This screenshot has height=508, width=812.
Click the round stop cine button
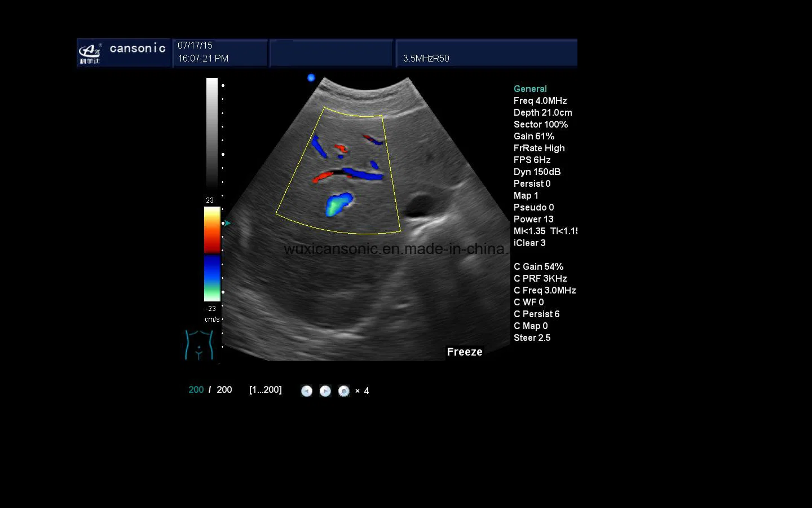(x=344, y=391)
